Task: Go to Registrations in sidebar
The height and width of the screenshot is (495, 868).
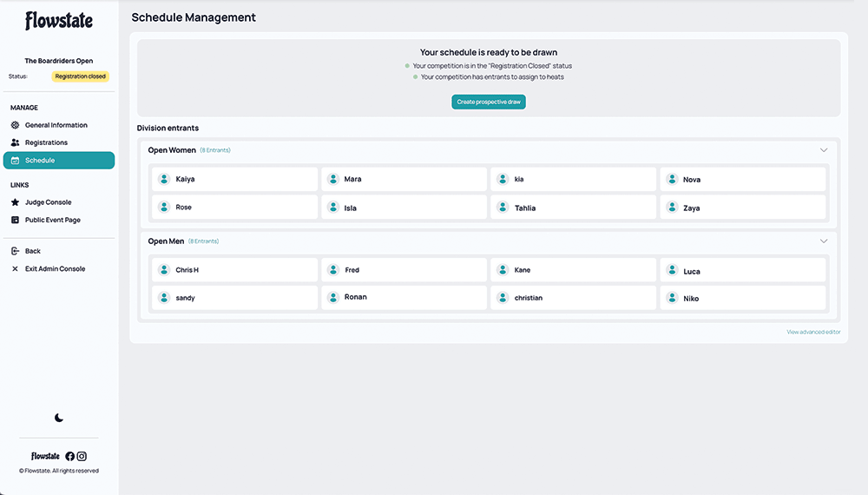Action: coord(46,142)
